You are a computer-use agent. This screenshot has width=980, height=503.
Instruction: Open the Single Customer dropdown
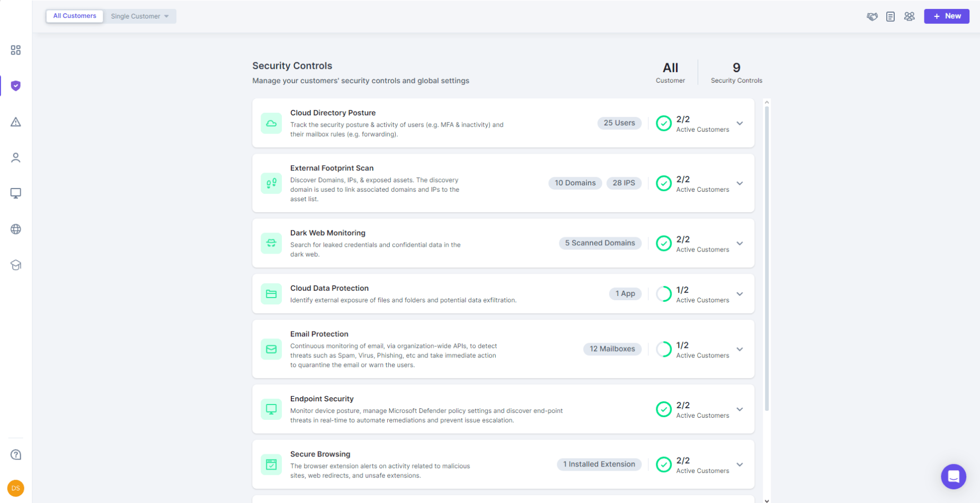(140, 16)
